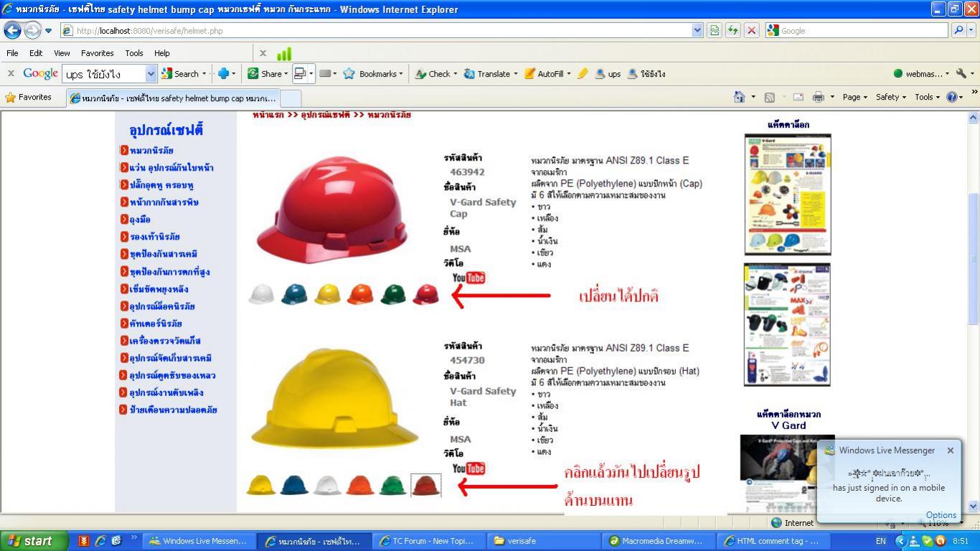Screen dimensions: 980x551
Task: Print the page using the printer icon
Action: pos(818,97)
